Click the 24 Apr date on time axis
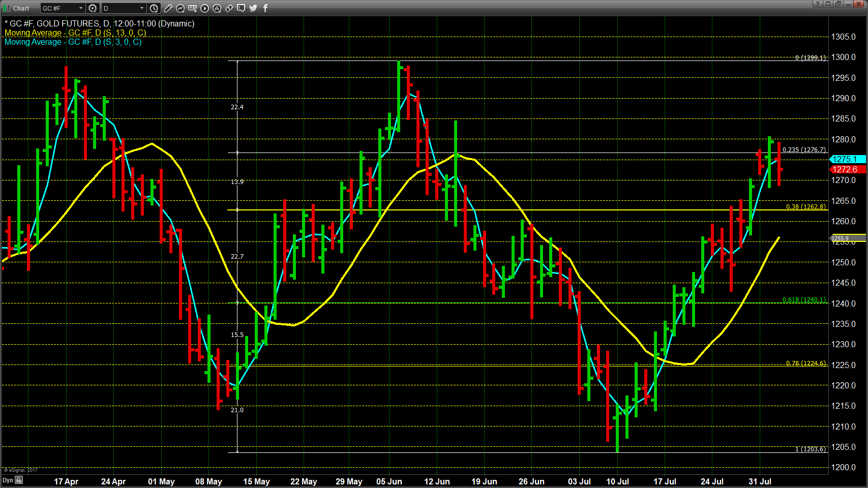 pos(113,481)
